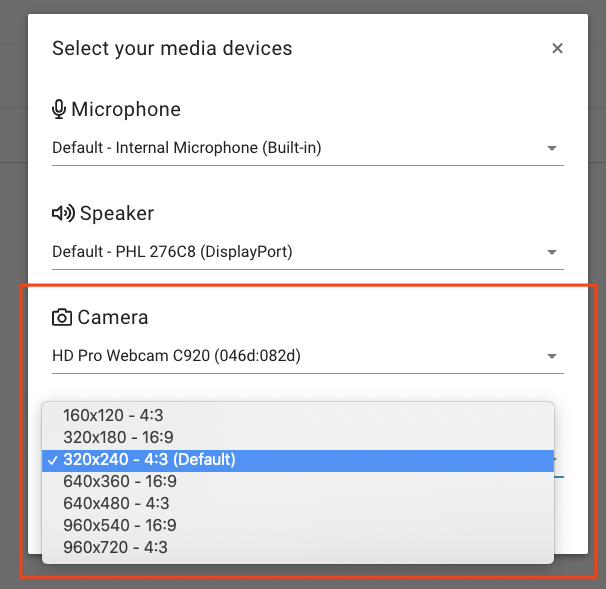
Task: Select 640x360 - 16:9 resolution
Action: [x=298, y=482]
